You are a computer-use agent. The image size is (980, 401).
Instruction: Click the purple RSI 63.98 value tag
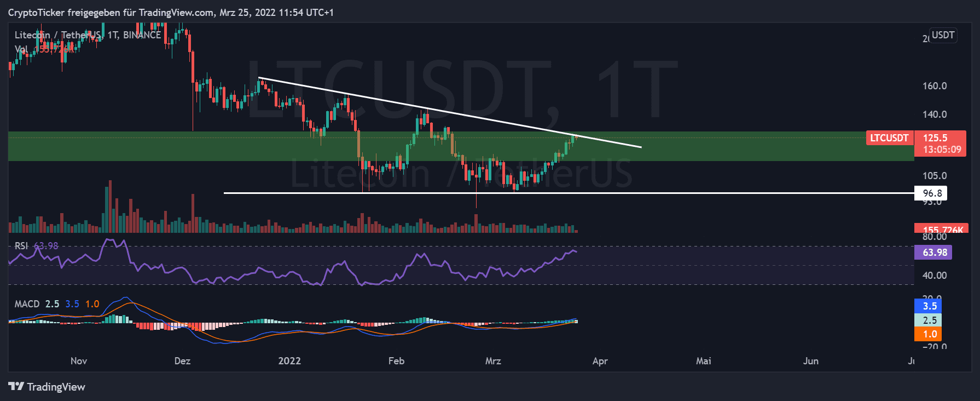[933, 253]
